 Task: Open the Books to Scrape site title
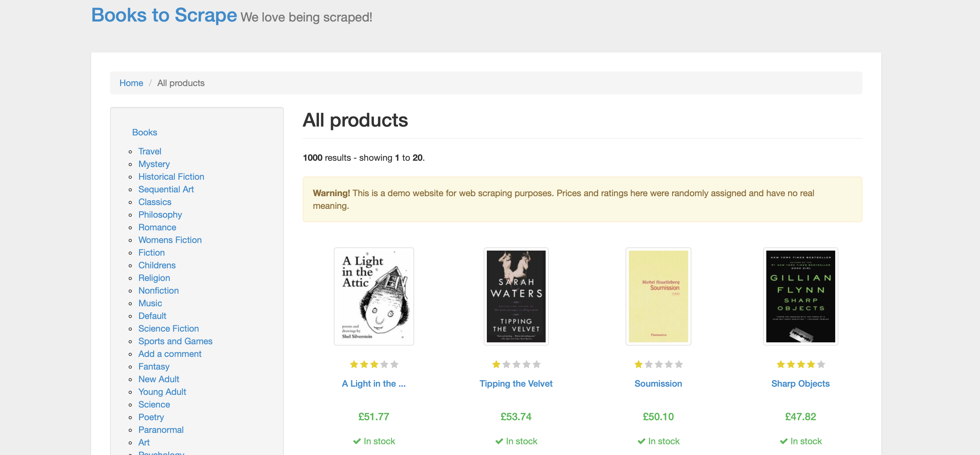[164, 15]
